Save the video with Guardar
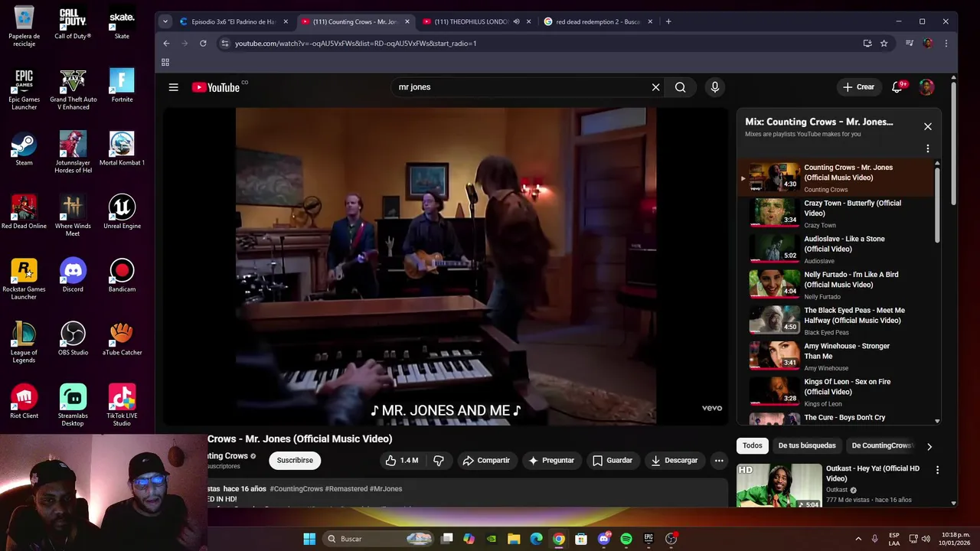The height and width of the screenshot is (551, 980). [x=612, y=461]
